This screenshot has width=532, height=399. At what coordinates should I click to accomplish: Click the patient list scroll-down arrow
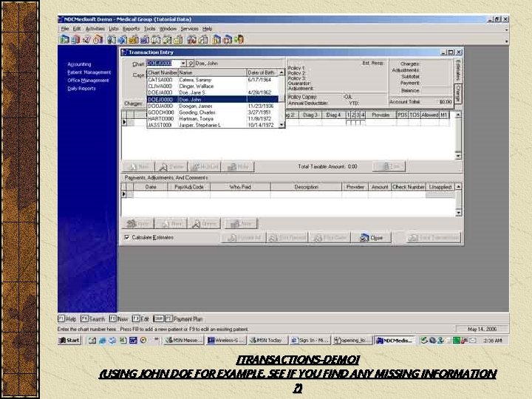pyautogui.click(x=282, y=125)
